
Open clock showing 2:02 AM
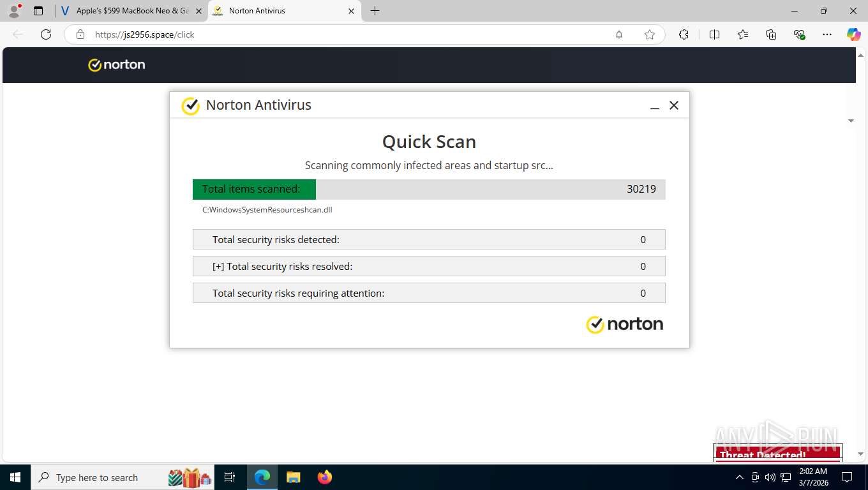[813, 477]
